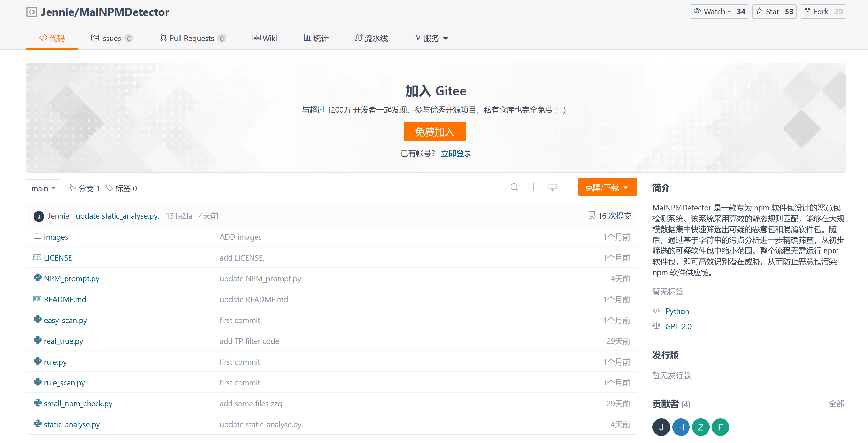The width and height of the screenshot is (868, 443).
Task: Open the GPL-2.0 license link
Action: point(678,326)
